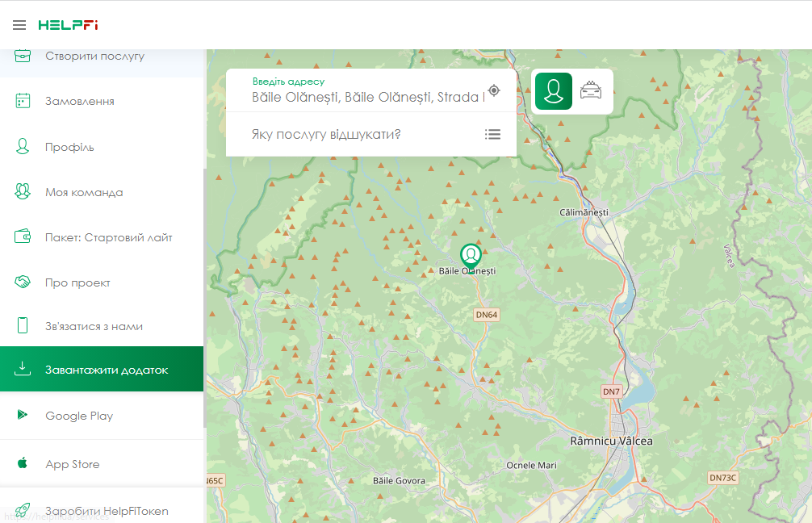
Task: Switch to the taxi car mode
Action: coord(592,91)
